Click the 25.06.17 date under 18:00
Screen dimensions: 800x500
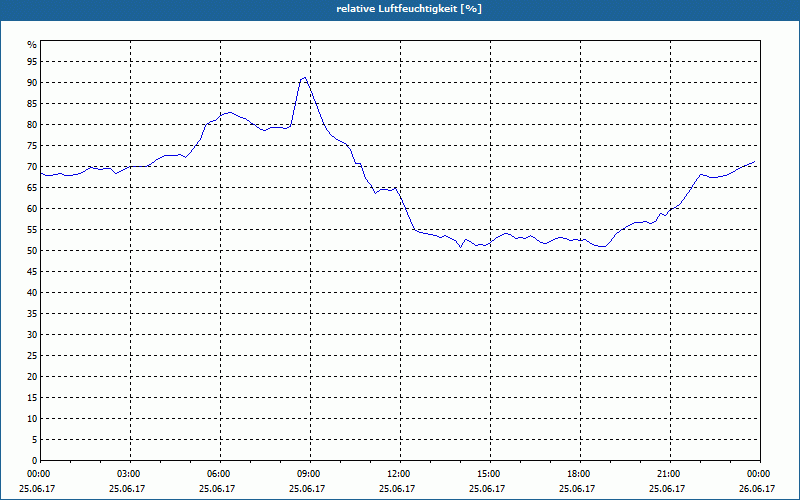coord(577,489)
